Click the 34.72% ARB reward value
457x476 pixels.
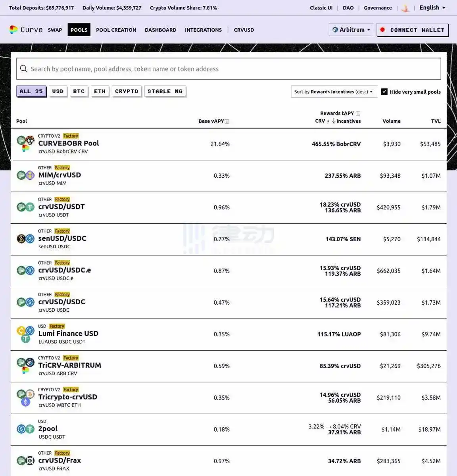(x=344, y=461)
